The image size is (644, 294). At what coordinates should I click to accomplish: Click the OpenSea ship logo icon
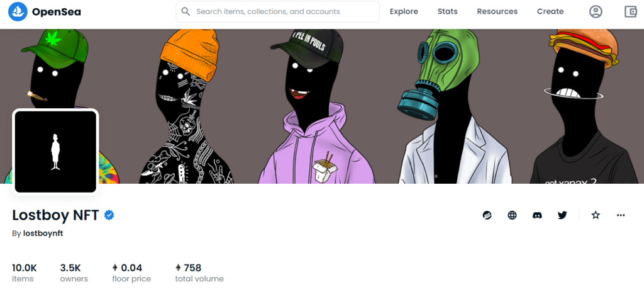(x=18, y=11)
